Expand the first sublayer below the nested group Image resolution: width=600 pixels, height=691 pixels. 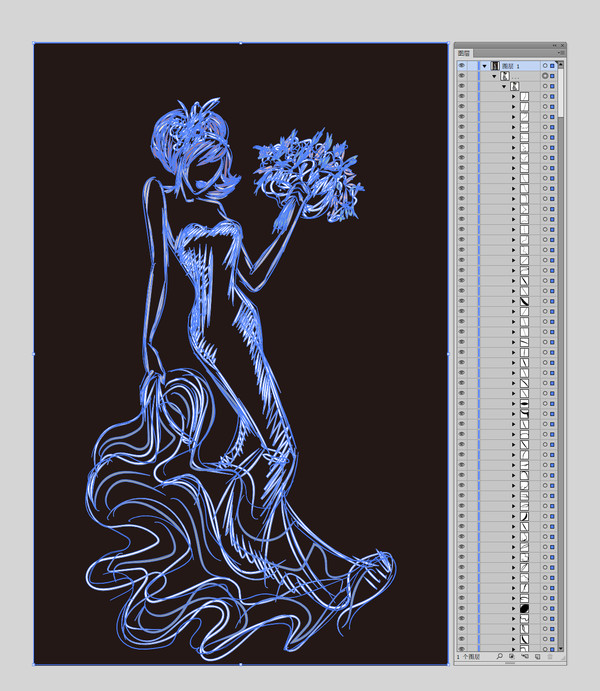[x=513, y=97]
